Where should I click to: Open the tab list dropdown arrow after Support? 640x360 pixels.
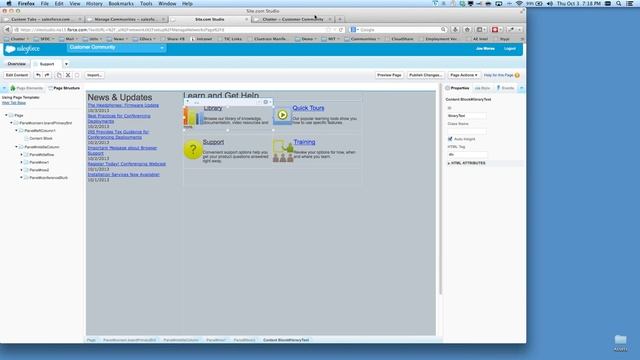click(x=66, y=64)
